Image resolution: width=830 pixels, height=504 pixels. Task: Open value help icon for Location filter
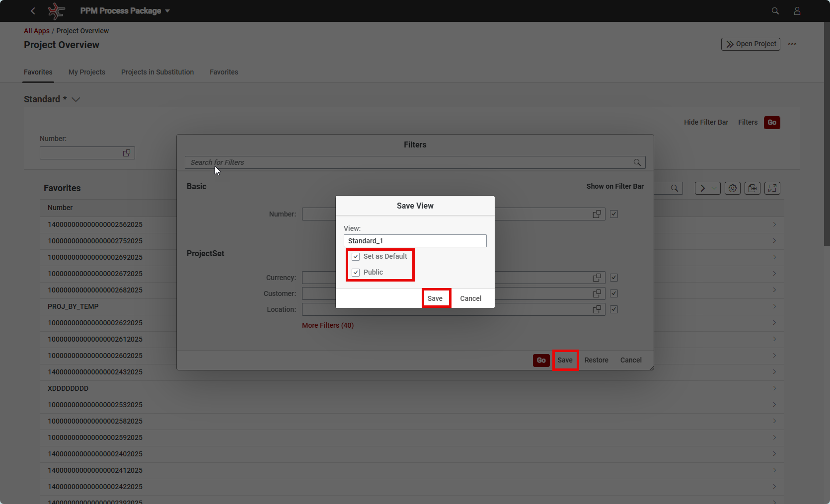tap(597, 309)
